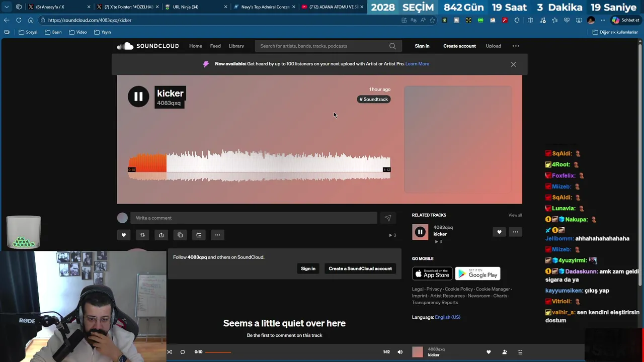
Task: Open the Cookie Manager link
Action: (493, 289)
